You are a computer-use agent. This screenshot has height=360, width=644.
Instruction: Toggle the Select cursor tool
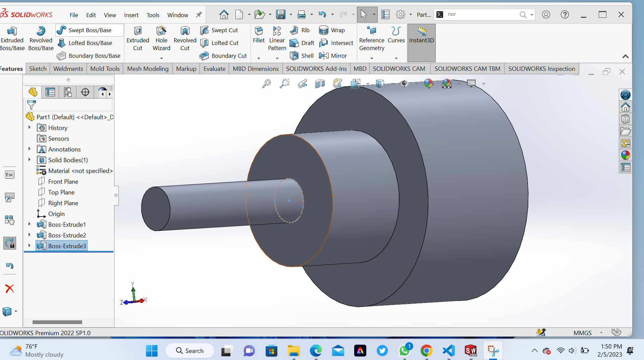tap(364, 14)
